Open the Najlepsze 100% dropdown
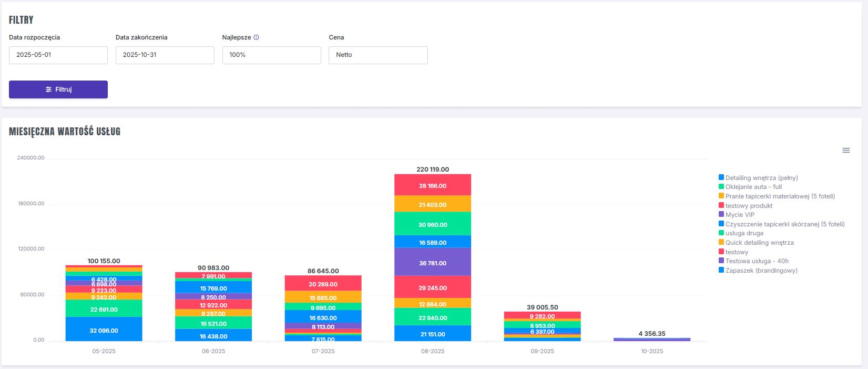 [271, 55]
